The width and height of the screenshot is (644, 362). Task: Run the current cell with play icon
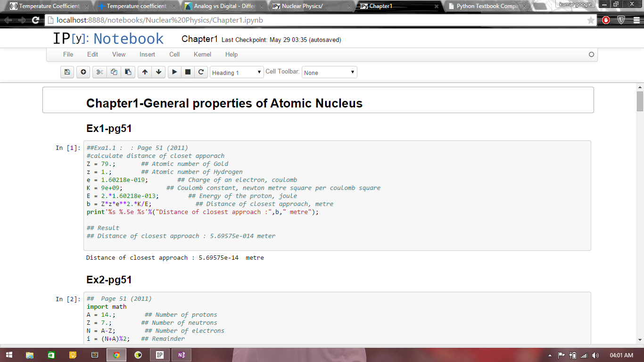click(174, 72)
